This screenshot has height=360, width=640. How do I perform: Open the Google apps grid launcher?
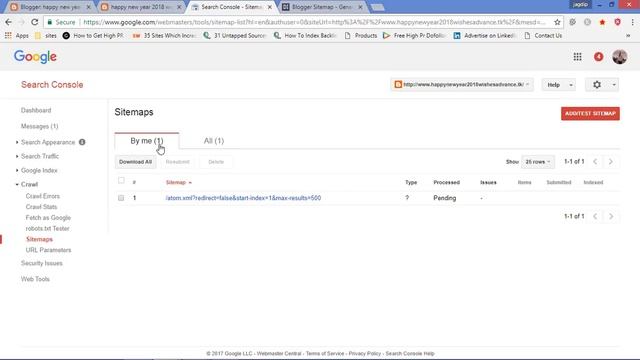pos(577,57)
